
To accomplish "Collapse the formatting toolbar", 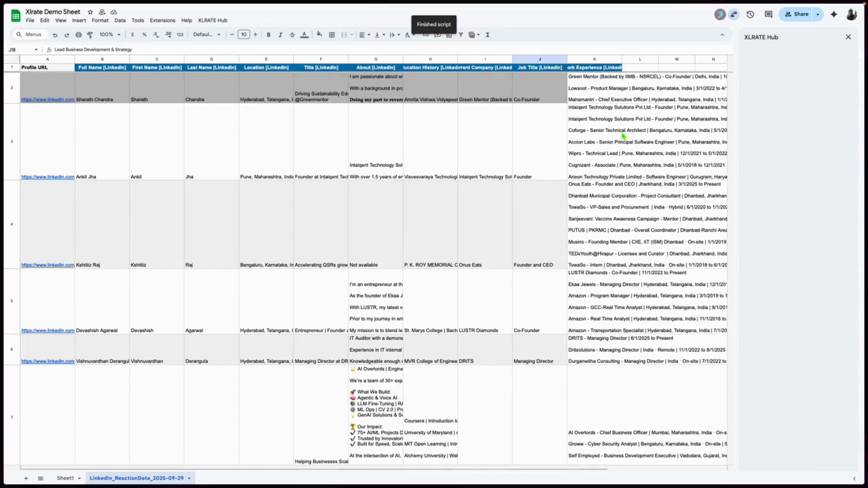I will (722, 34).
